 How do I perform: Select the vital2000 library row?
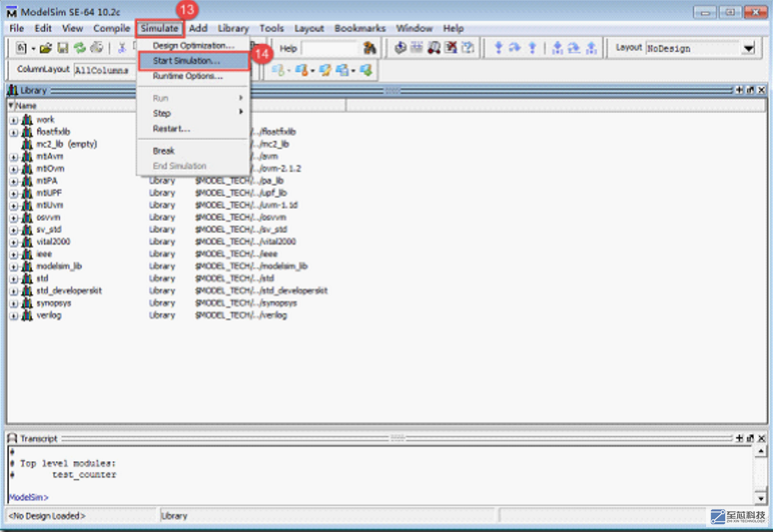pos(53,242)
